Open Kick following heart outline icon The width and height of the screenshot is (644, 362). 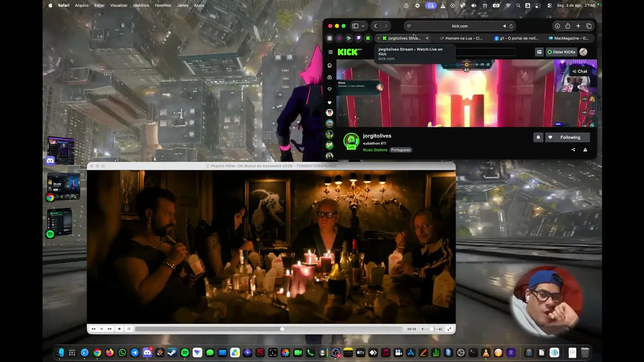(x=330, y=89)
